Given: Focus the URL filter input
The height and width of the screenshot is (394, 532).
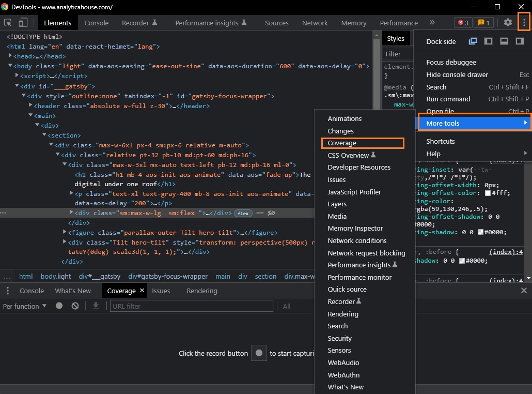Looking at the screenshot, I should tap(191, 306).
